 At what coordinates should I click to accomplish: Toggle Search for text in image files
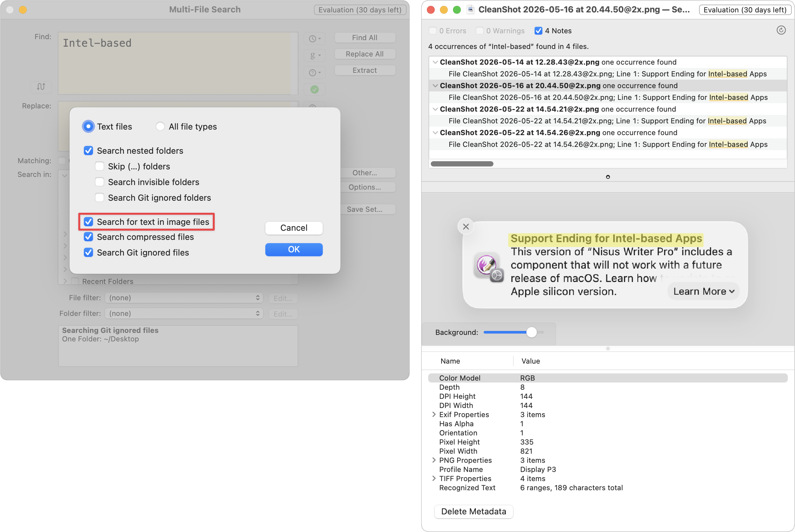coord(88,222)
